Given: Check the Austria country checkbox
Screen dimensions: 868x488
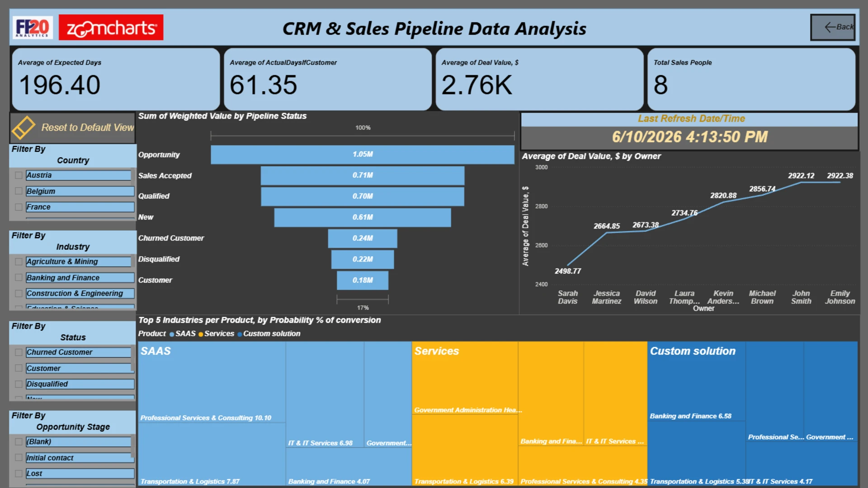Looking at the screenshot, I should [19, 175].
